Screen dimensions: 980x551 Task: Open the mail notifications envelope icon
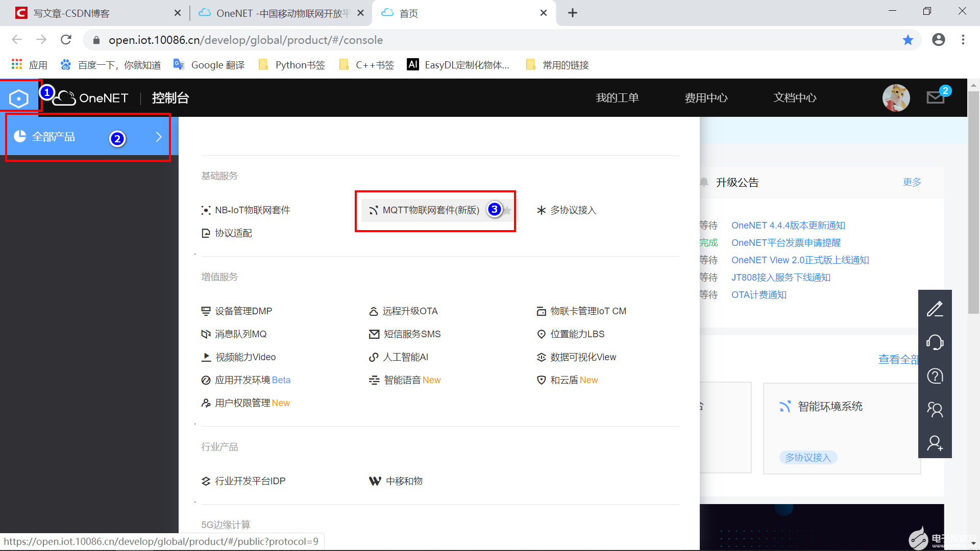pos(935,97)
